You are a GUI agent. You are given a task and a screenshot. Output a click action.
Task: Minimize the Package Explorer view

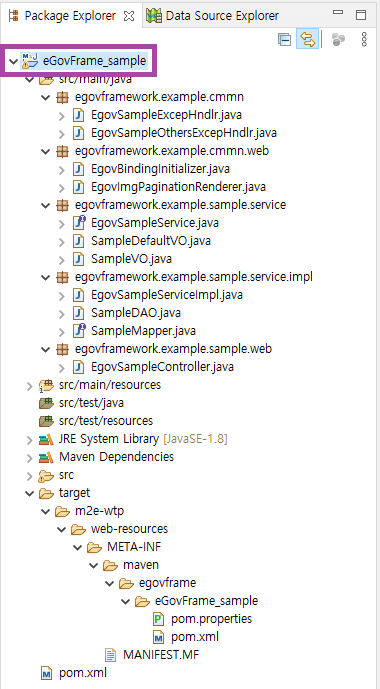pyautogui.click(x=338, y=13)
